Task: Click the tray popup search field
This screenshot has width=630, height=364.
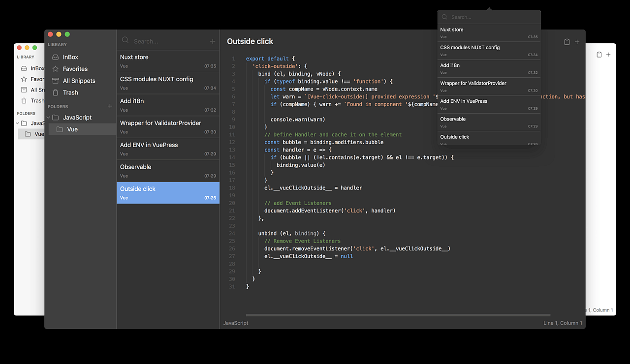Action: point(494,17)
